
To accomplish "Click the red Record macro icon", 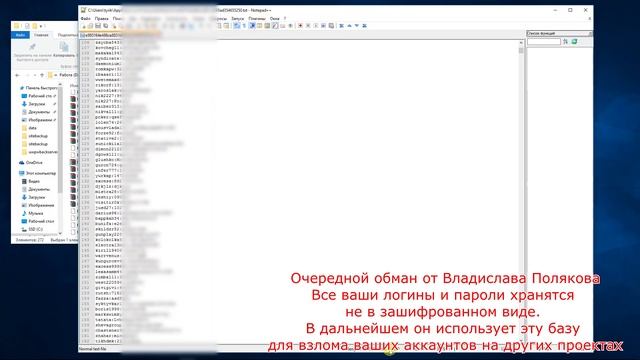I will [x=300, y=26].
